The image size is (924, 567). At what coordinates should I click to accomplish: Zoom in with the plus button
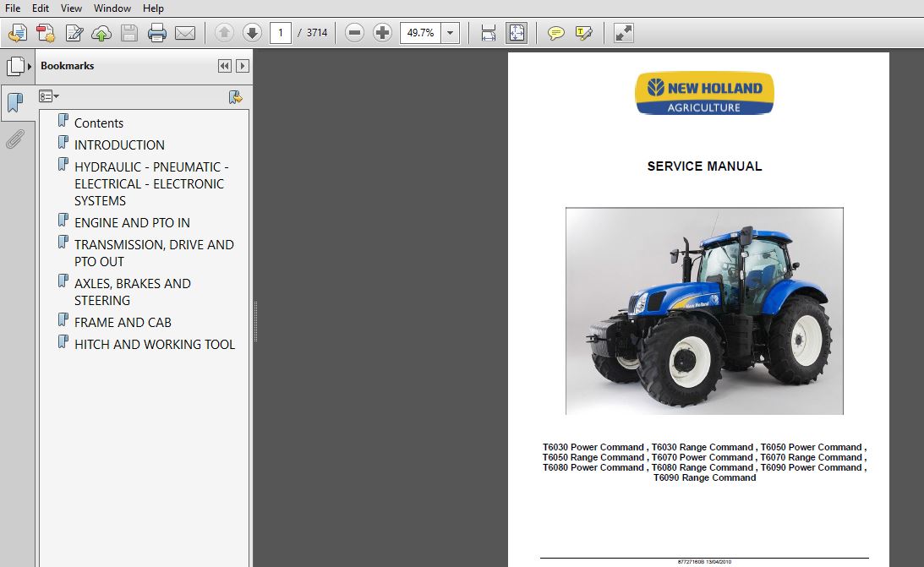click(x=382, y=32)
